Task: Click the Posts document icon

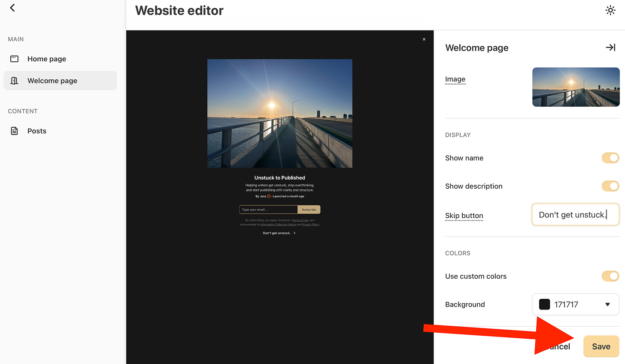Action: pyautogui.click(x=14, y=131)
